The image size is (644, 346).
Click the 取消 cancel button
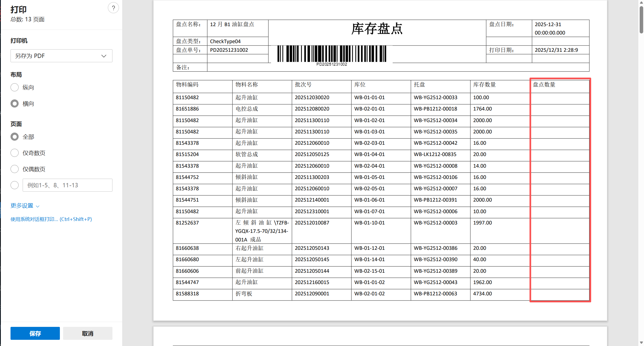click(88, 333)
